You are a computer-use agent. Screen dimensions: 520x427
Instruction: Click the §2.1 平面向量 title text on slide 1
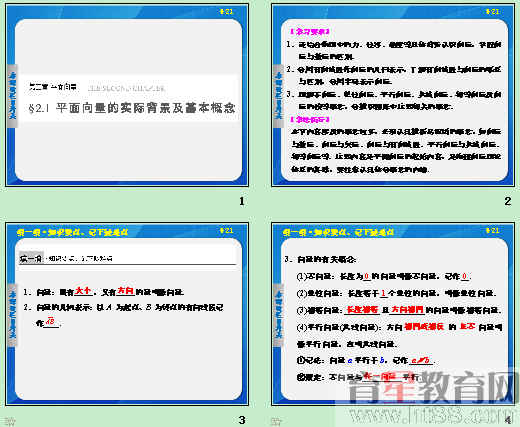click(x=132, y=108)
